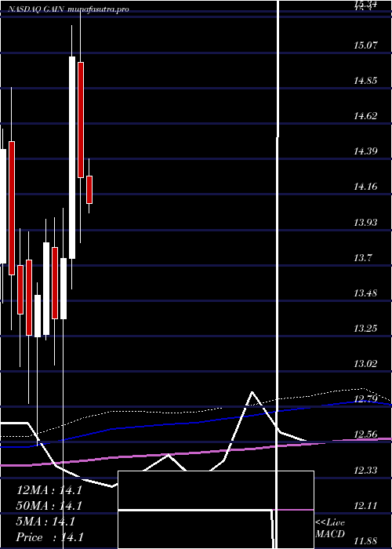392x549 pixels.
Task: Select the 15.07 price axis label
Action: pos(365,45)
